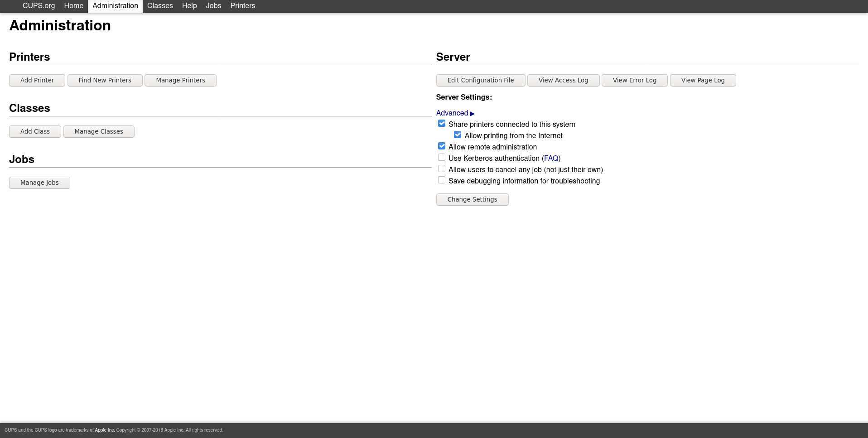Click the Change Settings button
The height and width of the screenshot is (438, 868).
click(472, 200)
